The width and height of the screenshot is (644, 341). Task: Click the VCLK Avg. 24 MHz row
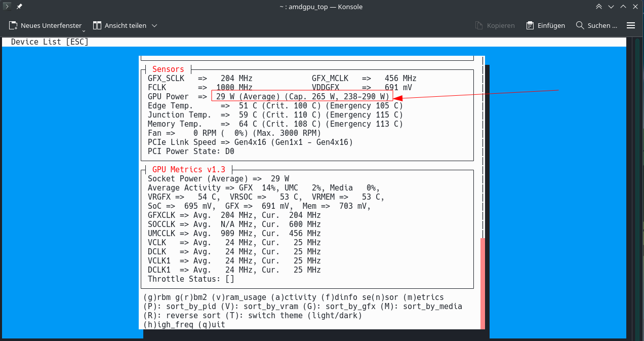(x=234, y=243)
